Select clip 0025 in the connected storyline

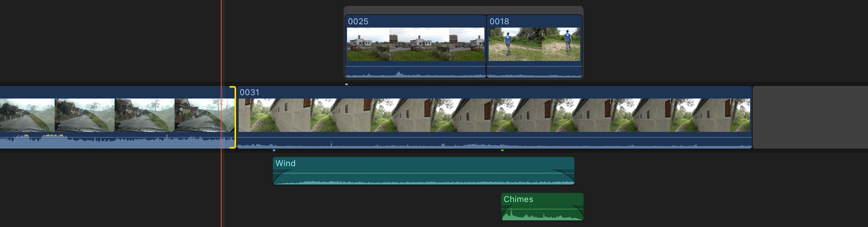pos(415,45)
